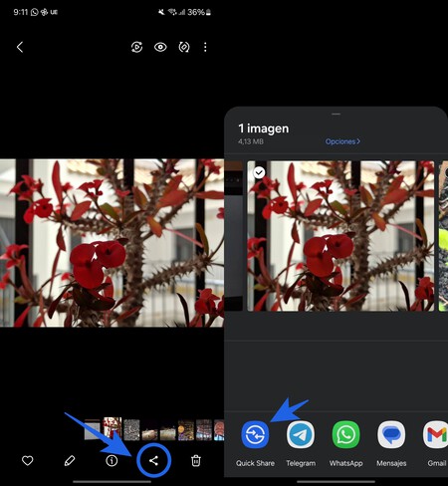Tap the eye icon in top bar

[x=160, y=47]
